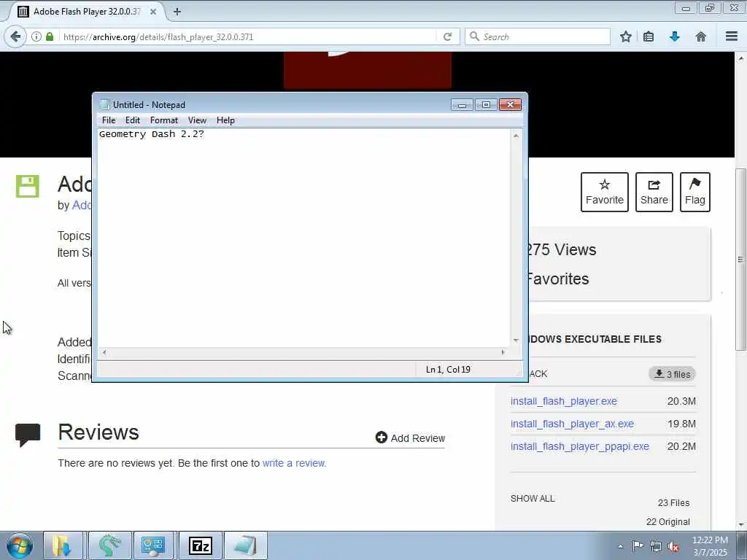This screenshot has height=560, width=747.
Task: Open the folder download taskbar icon
Action: (63, 545)
